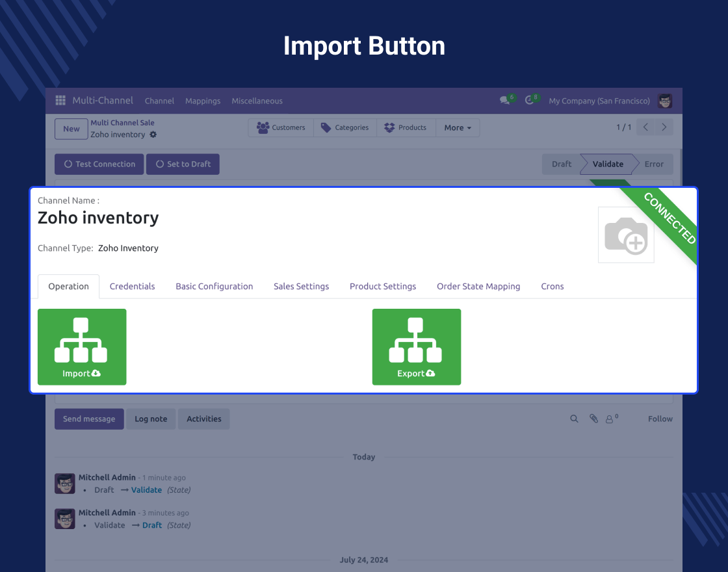
Task: Open the conversations chat icon
Action: click(504, 100)
